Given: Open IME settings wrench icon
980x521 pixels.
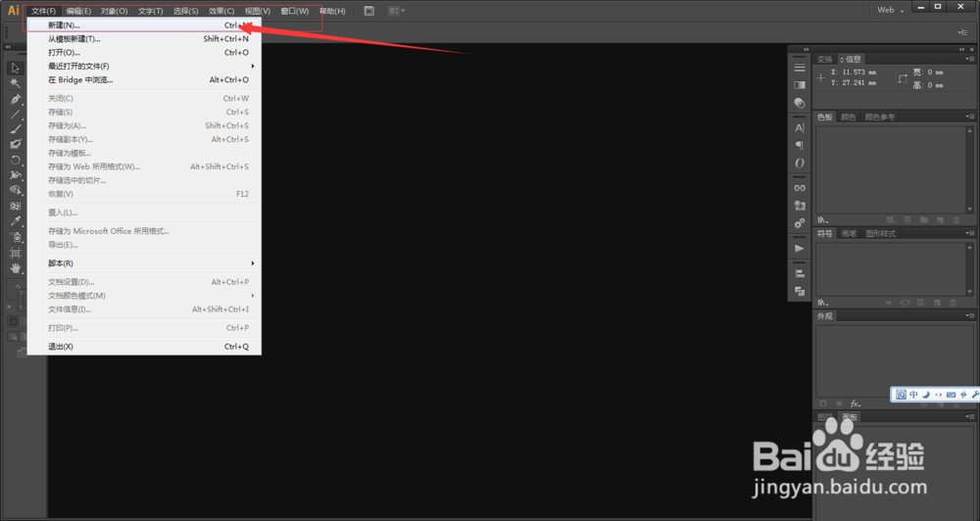Looking at the screenshot, I should (x=975, y=395).
